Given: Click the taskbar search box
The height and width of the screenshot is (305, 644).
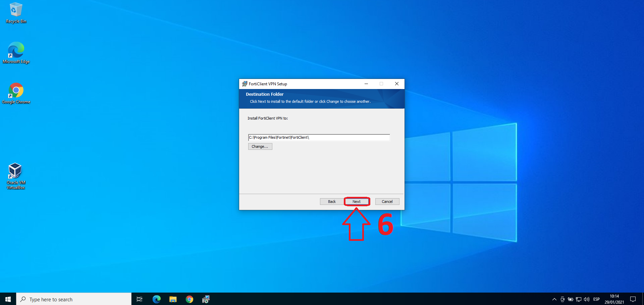Looking at the screenshot, I should click(74, 299).
